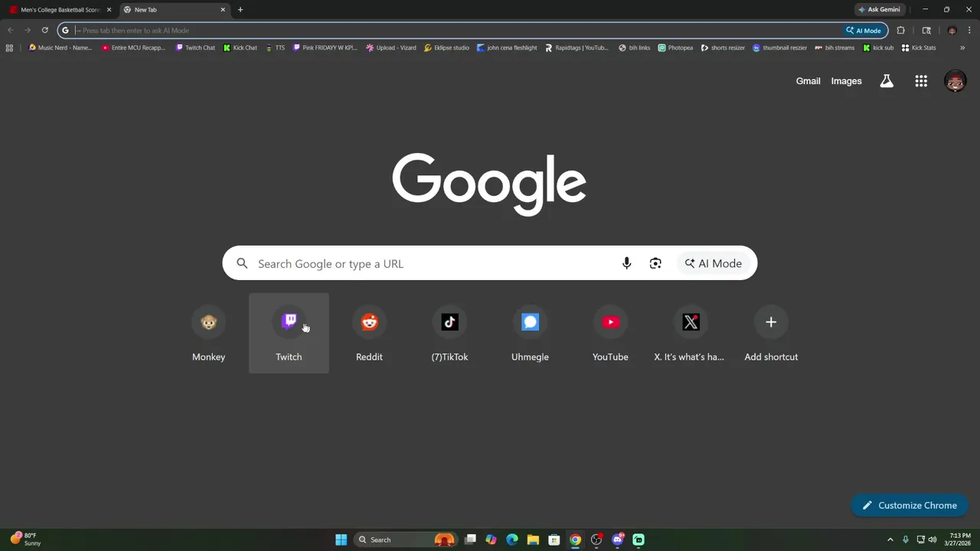Open the Entire MCU Recapp bookmark

[x=133, y=47]
